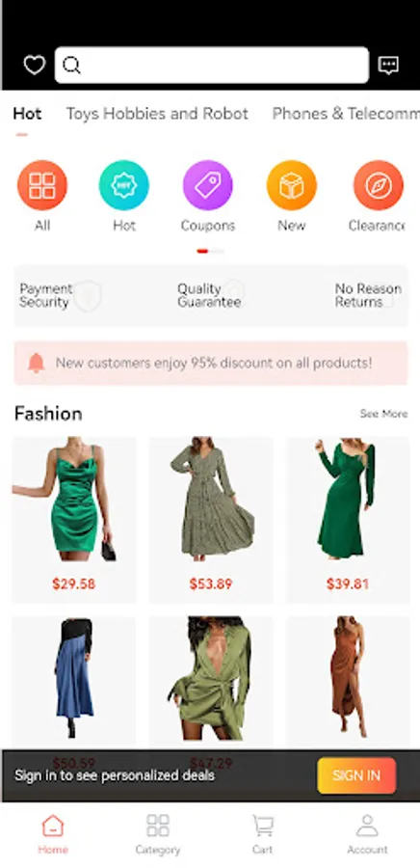Click the yellow SIGN IN button
Viewport: 420px width, 868px height.
tap(356, 775)
